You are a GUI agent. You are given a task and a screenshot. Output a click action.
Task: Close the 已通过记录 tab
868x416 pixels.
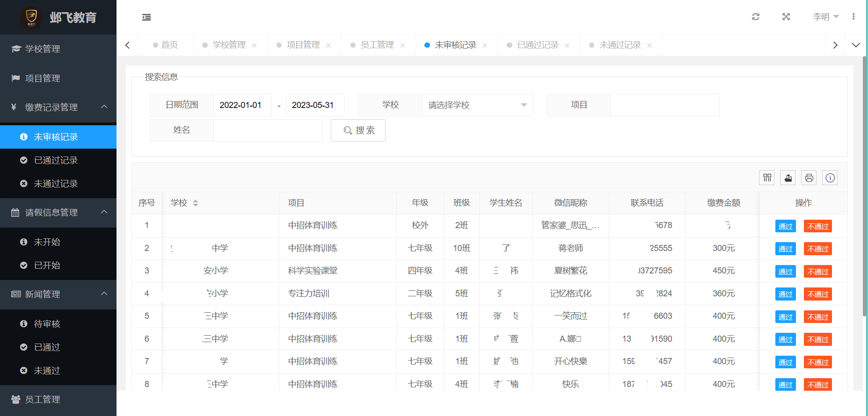pyautogui.click(x=567, y=45)
